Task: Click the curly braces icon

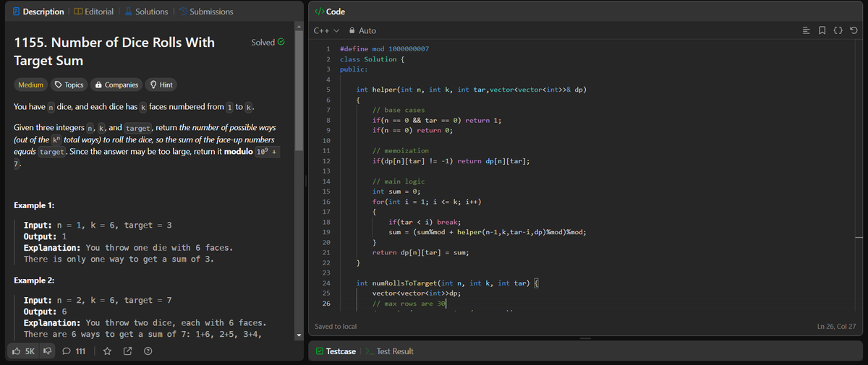Action: 839,30
